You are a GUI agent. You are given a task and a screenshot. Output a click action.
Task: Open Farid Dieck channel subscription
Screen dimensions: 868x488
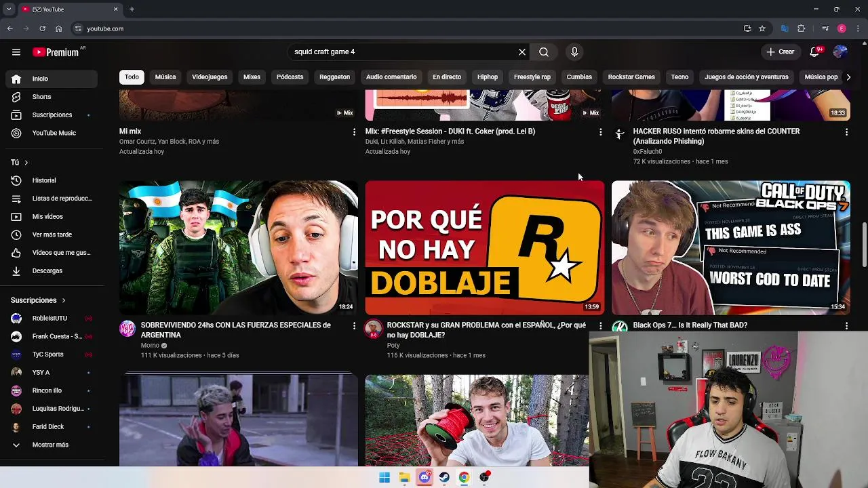(50, 426)
